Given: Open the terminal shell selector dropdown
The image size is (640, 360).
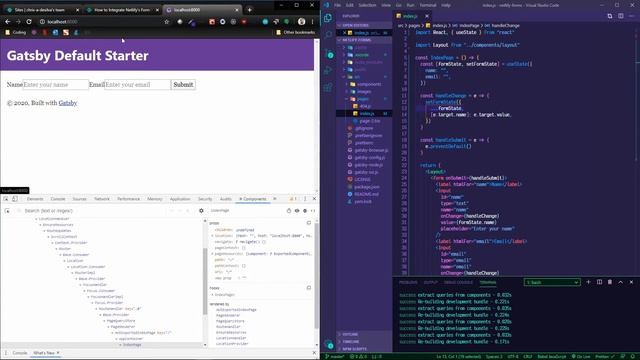Looking at the screenshot, I should pyautogui.click(x=552, y=282).
